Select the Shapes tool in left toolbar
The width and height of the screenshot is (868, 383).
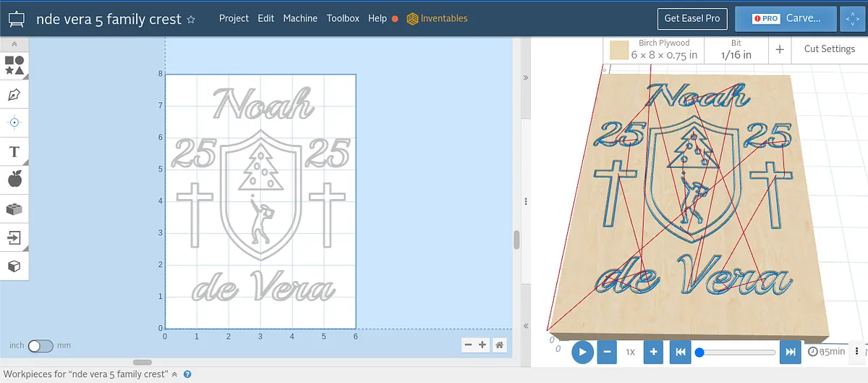14,65
